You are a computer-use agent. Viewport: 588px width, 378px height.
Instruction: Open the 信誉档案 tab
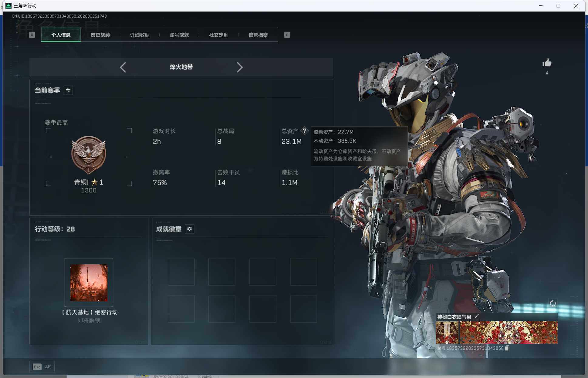pyautogui.click(x=258, y=35)
